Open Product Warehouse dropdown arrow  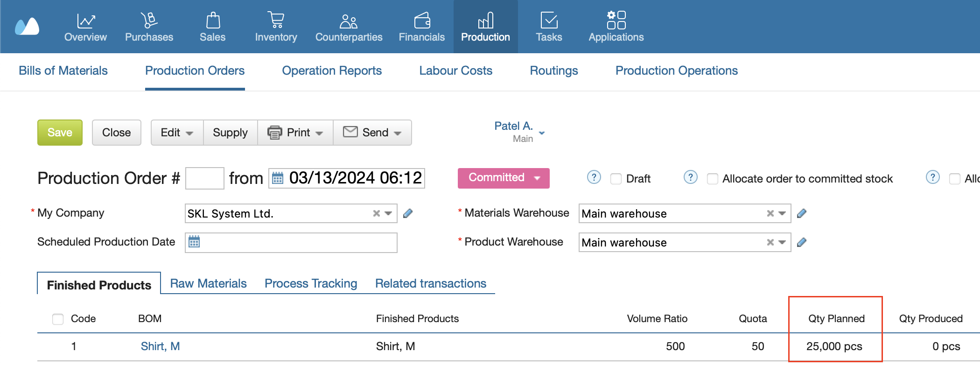click(782, 242)
